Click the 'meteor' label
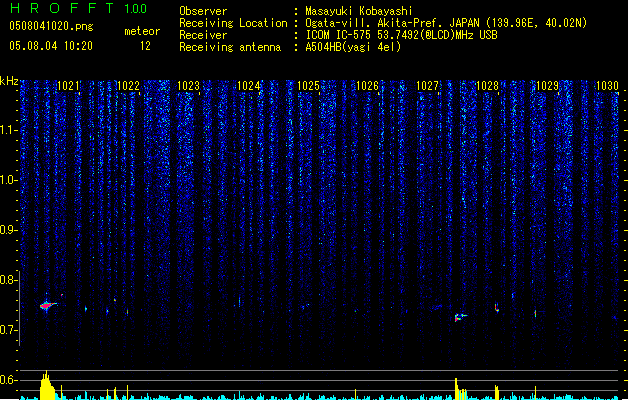Image resolution: width=629 pixels, height=400 pixels. pyautogui.click(x=142, y=31)
